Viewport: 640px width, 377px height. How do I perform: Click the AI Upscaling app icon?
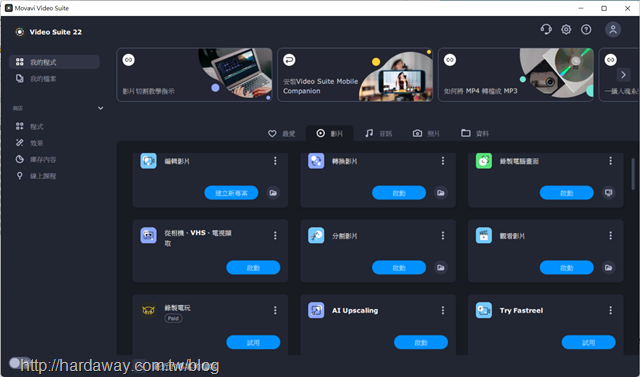(316, 310)
